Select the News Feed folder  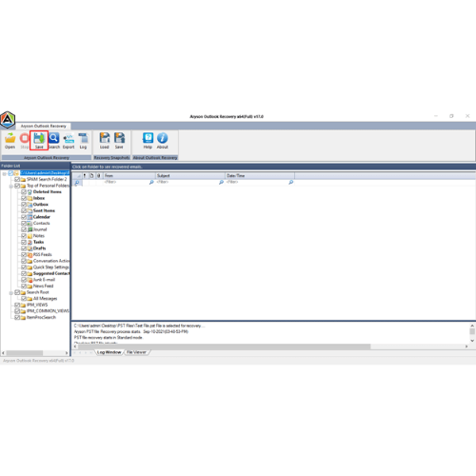43,286
